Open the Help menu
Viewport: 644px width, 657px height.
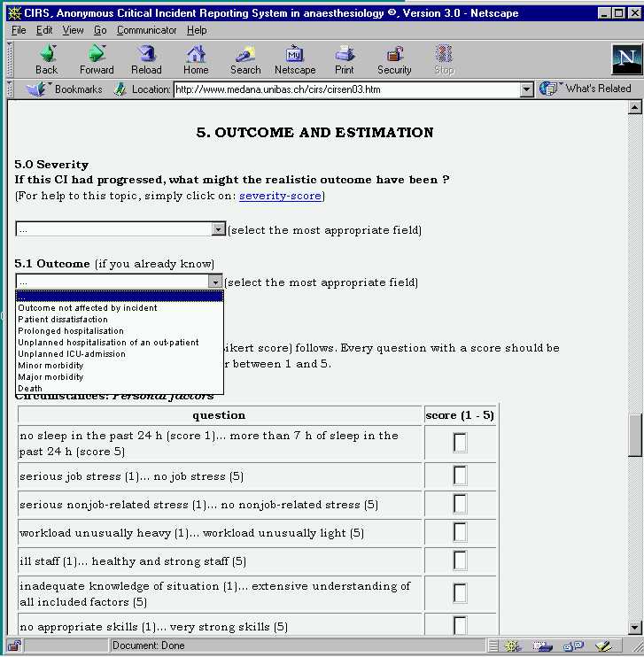[197, 30]
